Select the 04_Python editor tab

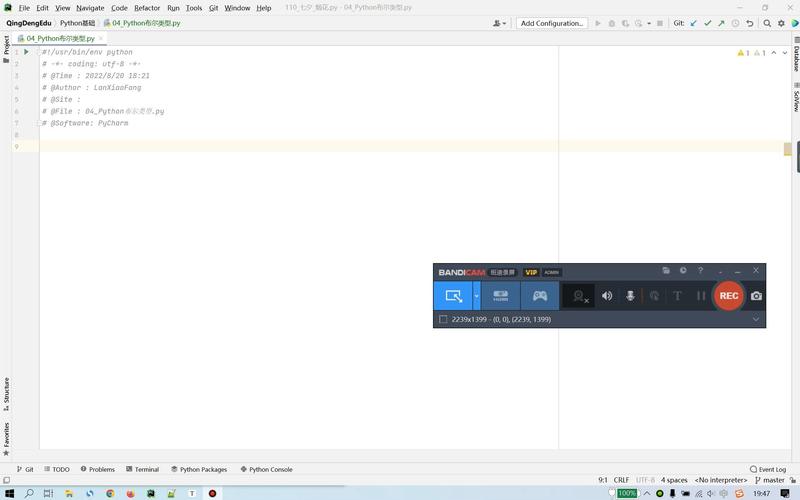click(x=60, y=38)
